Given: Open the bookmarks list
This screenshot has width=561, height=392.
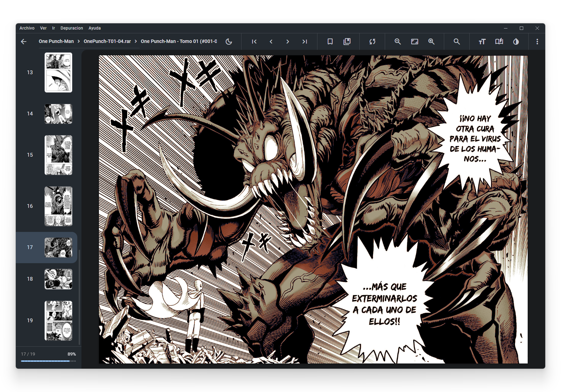Looking at the screenshot, I should [347, 41].
